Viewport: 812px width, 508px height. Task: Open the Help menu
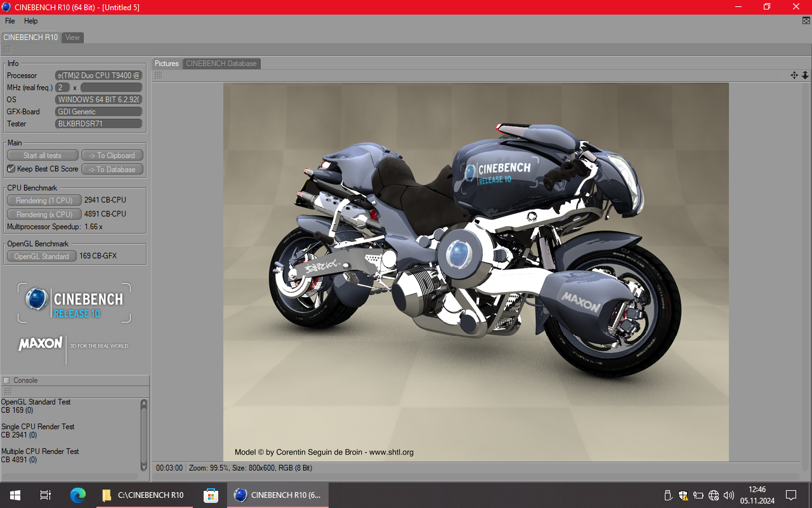pos(31,21)
